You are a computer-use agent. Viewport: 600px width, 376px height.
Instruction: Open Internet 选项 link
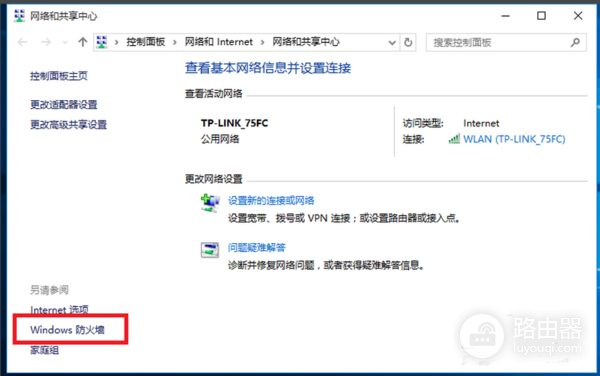(59, 310)
